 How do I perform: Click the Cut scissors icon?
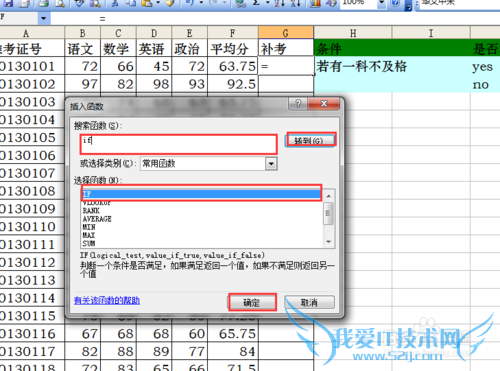(x=115, y=3)
